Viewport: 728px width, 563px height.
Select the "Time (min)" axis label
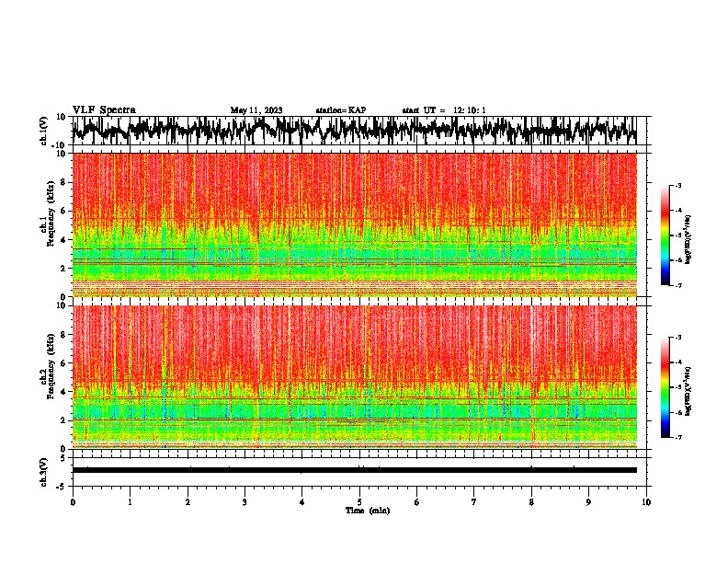pos(368,511)
